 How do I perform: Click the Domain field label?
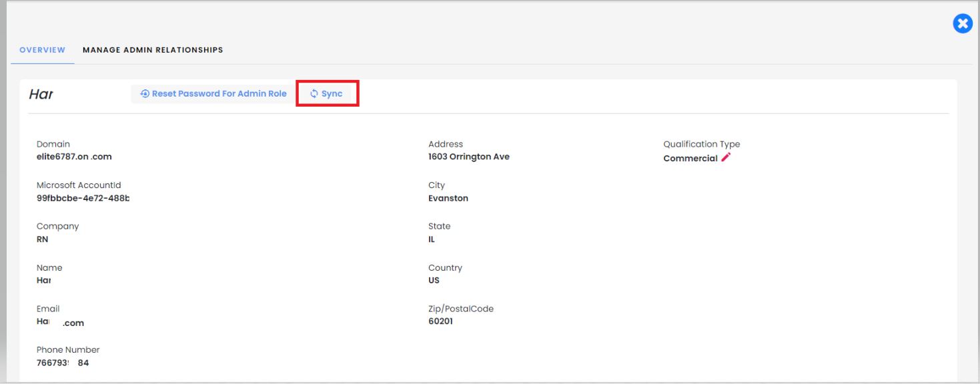53,144
